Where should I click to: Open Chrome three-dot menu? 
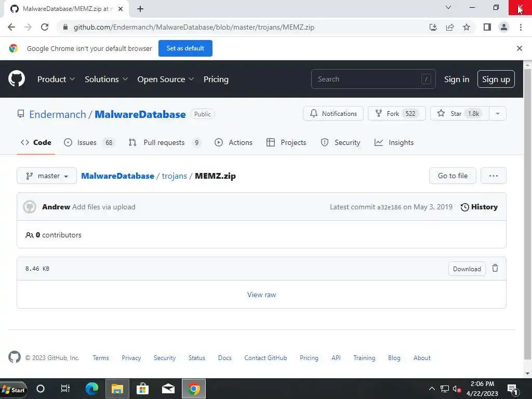coord(521,27)
